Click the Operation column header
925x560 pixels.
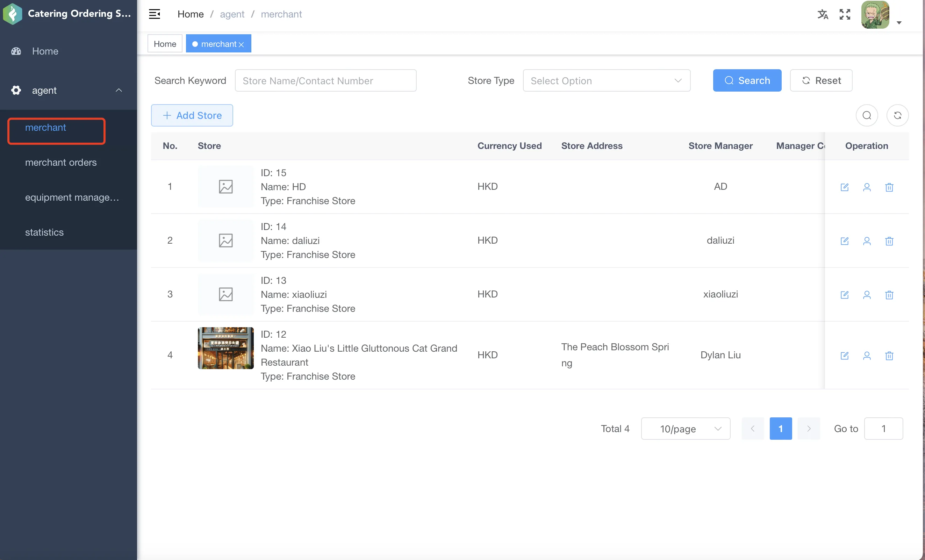pyautogui.click(x=866, y=146)
